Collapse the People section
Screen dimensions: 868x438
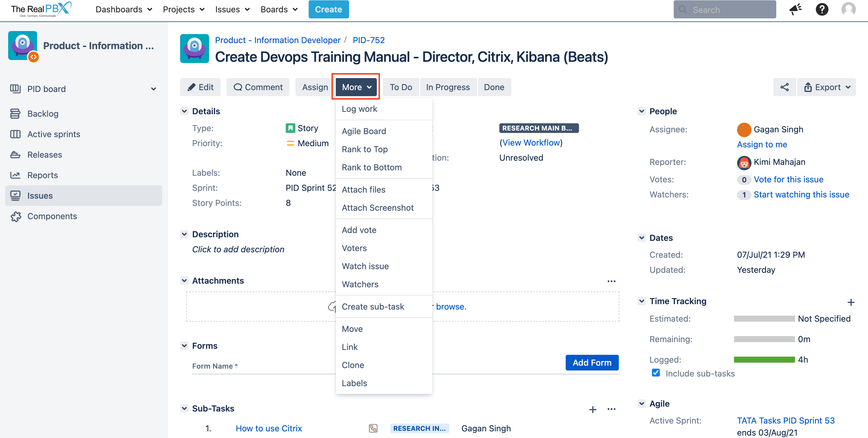pyautogui.click(x=641, y=112)
